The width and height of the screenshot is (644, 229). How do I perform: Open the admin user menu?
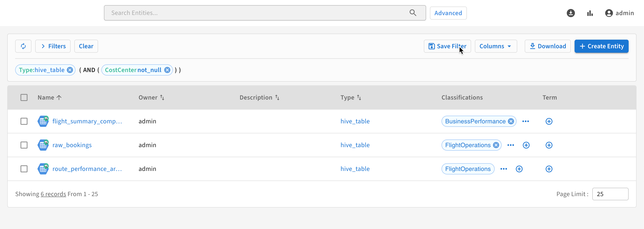tap(619, 13)
